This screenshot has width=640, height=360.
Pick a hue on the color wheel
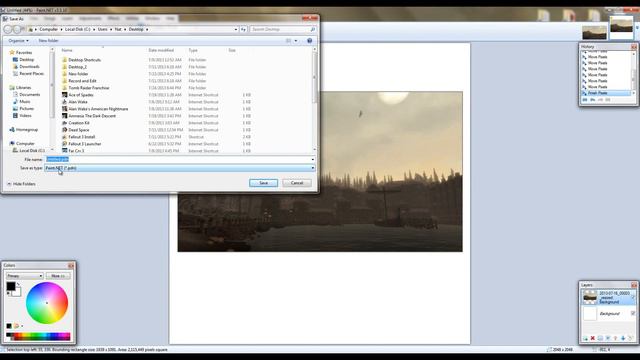(x=47, y=303)
